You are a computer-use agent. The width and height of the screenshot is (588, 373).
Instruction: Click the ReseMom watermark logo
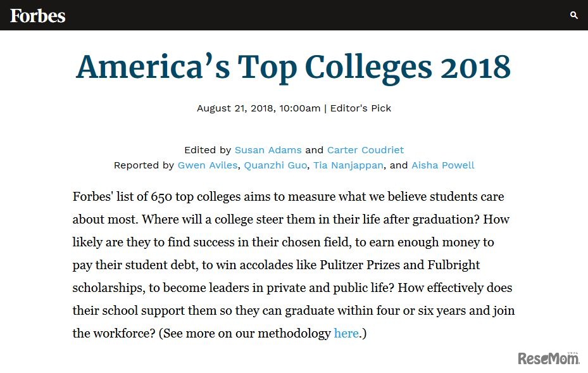[x=549, y=358]
